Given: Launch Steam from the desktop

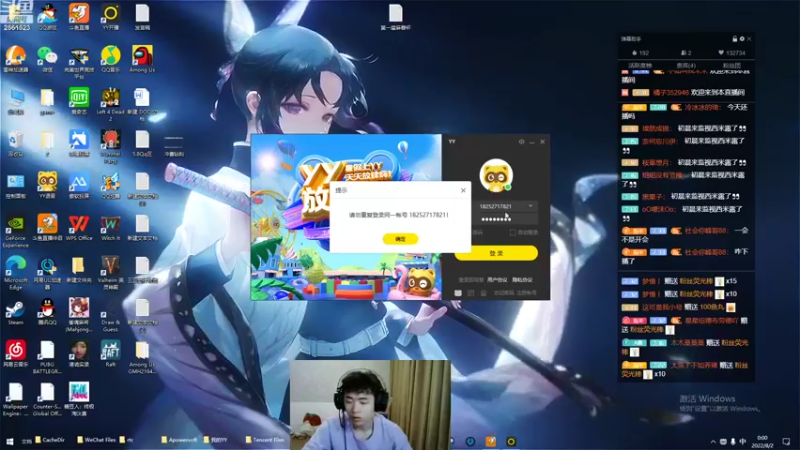Looking at the screenshot, I should (15, 312).
